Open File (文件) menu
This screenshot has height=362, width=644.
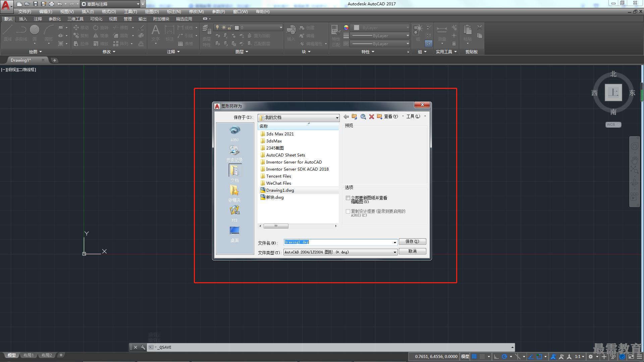24,12
